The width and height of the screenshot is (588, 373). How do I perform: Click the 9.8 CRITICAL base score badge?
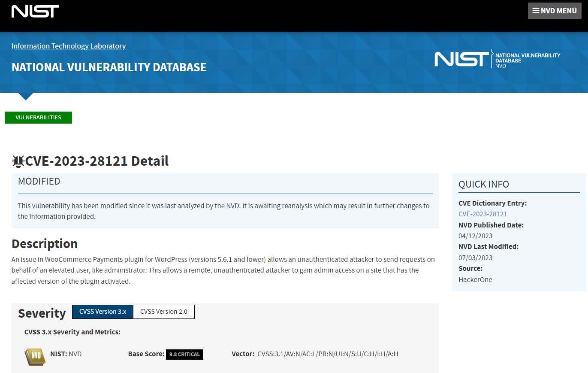184,355
